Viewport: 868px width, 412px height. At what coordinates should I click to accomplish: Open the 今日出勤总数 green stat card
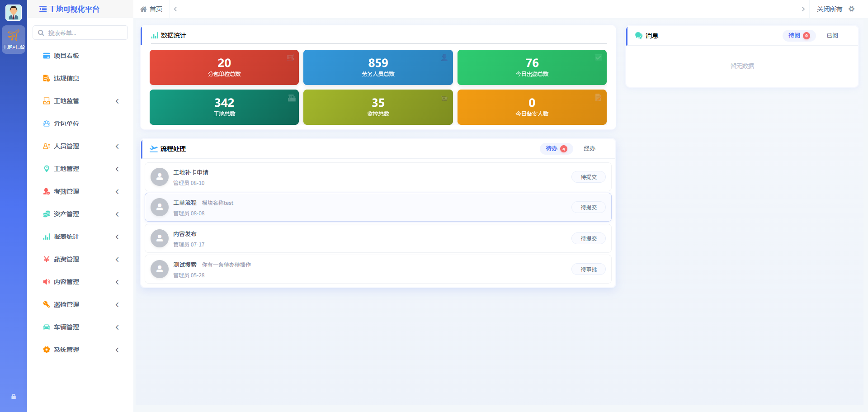(x=532, y=67)
